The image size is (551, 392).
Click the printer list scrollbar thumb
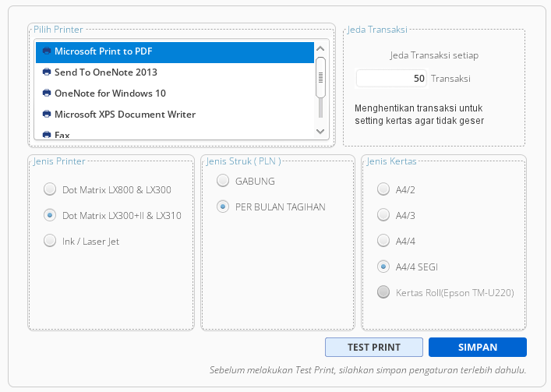tap(320, 77)
